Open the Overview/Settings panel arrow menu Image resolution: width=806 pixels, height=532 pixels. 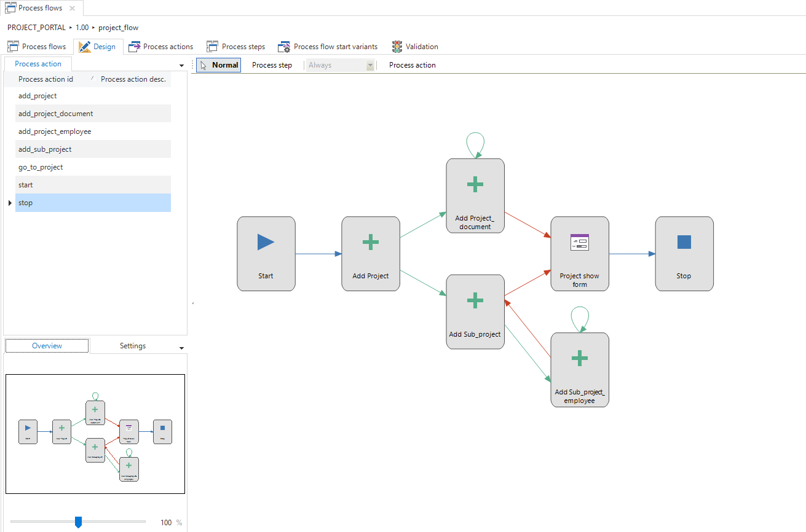pos(181,348)
